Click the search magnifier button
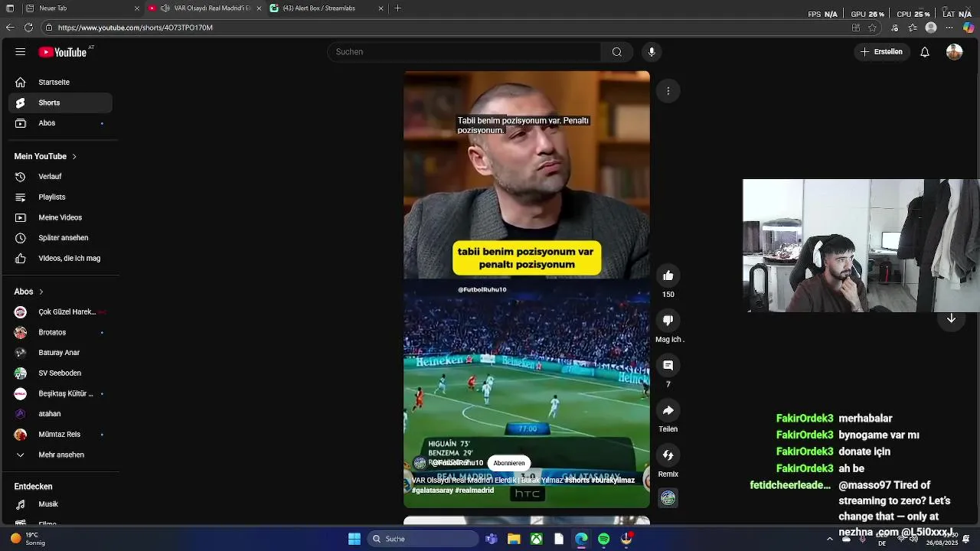The height and width of the screenshot is (551, 980). [617, 52]
